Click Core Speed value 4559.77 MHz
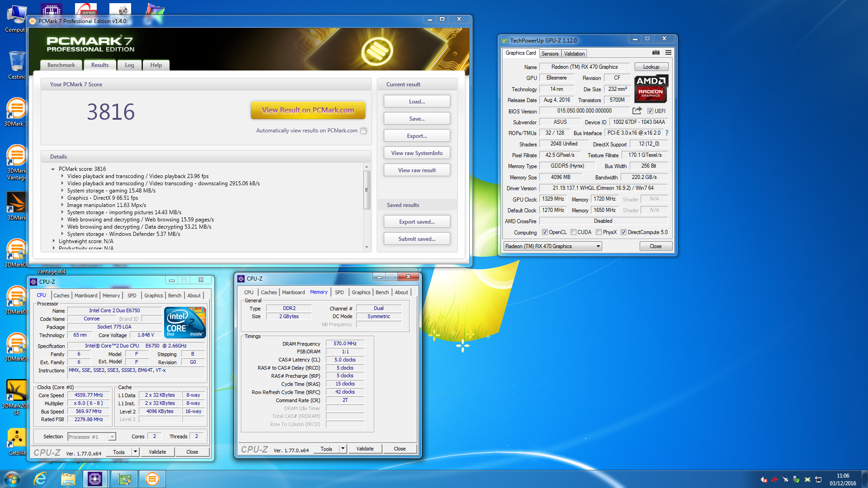Screen dimensions: 868x488 point(89,395)
